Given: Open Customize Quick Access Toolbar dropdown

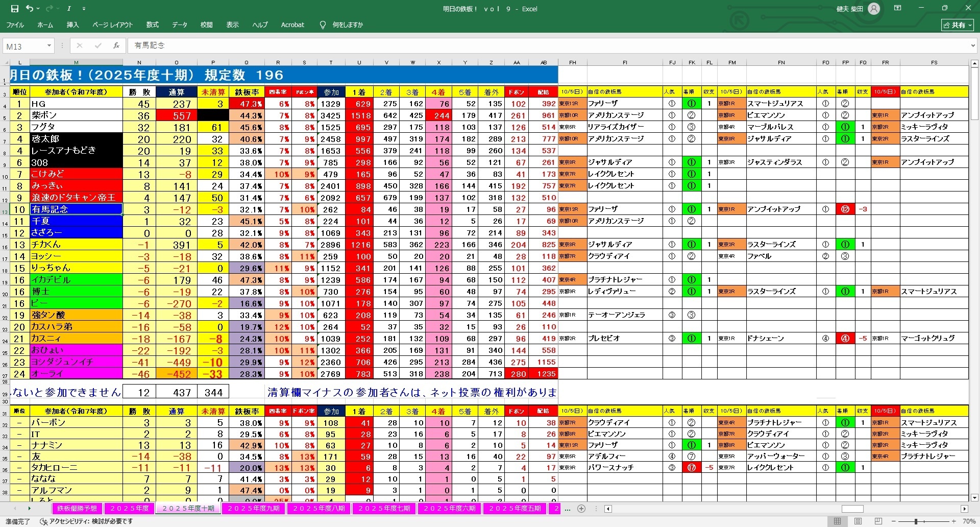Looking at the screenshot, I should [x=84, y=9].
